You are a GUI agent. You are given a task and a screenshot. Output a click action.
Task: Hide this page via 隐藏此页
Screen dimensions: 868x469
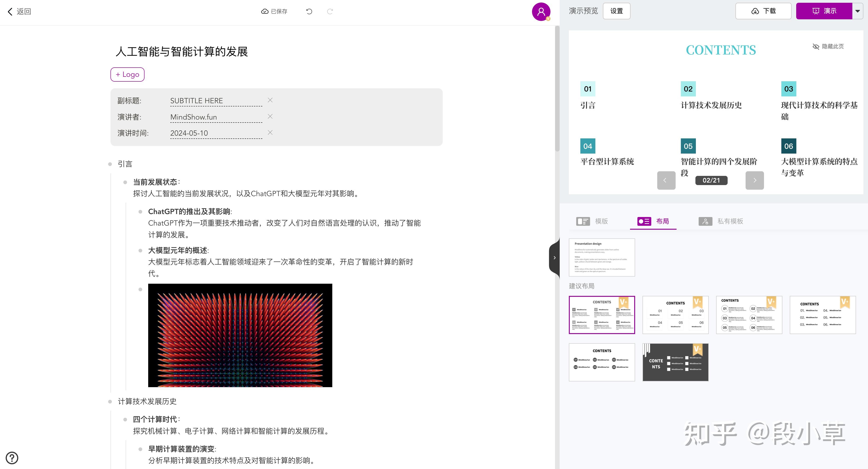coord(828,46)
